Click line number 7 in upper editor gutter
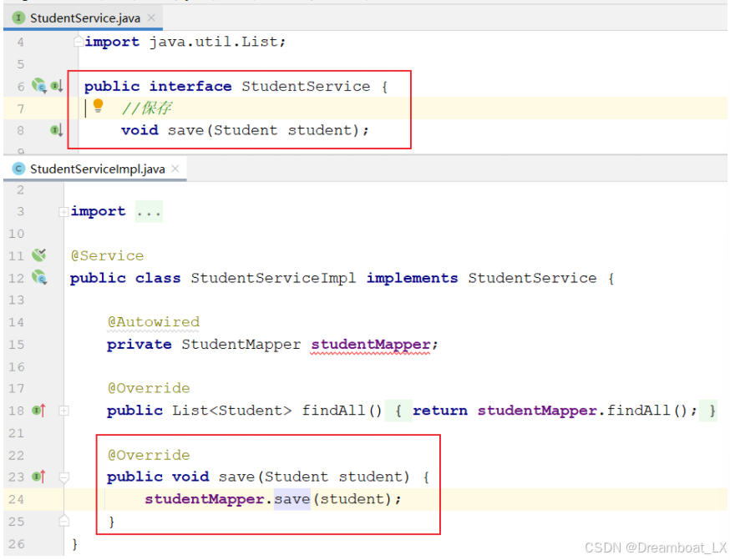Image resolution: width=730 pixels, height=560 pixels. pos(21,108)
